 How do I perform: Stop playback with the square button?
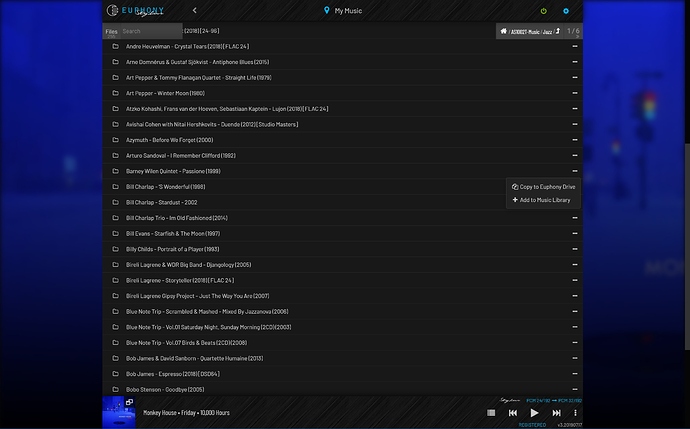click(491, 413)
